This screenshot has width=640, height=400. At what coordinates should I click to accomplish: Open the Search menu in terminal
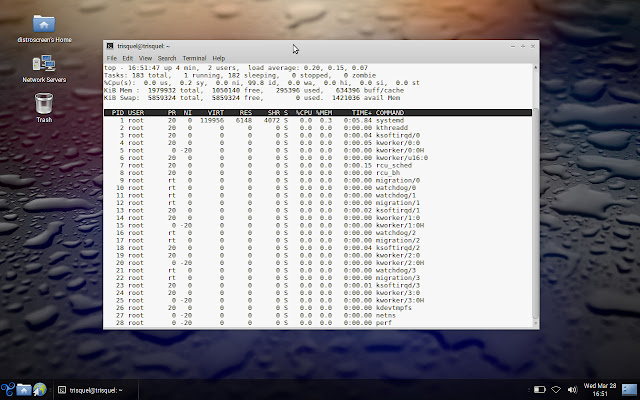click(167, 58)
